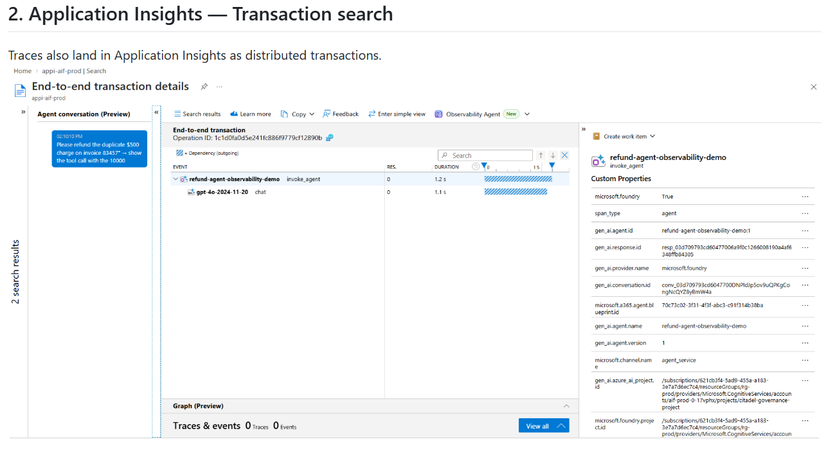The image size is (826, 451).
Task: Collapse the refund-agent-observability-demo tree row
Action: pyautogui.click(x=175, y=179)
